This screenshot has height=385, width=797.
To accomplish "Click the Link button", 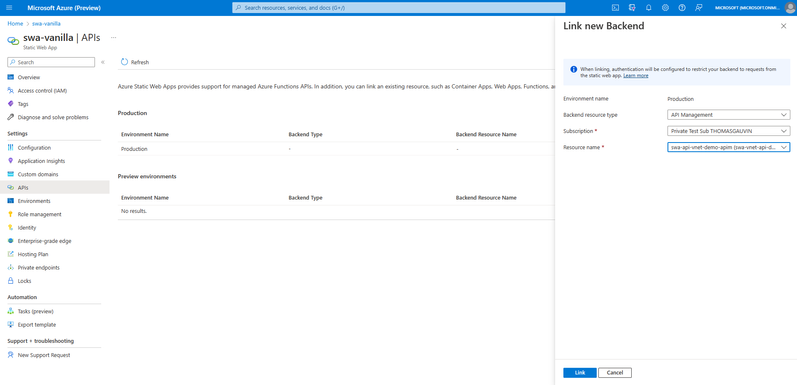I will pyautogui.click(x=580, y=373).
